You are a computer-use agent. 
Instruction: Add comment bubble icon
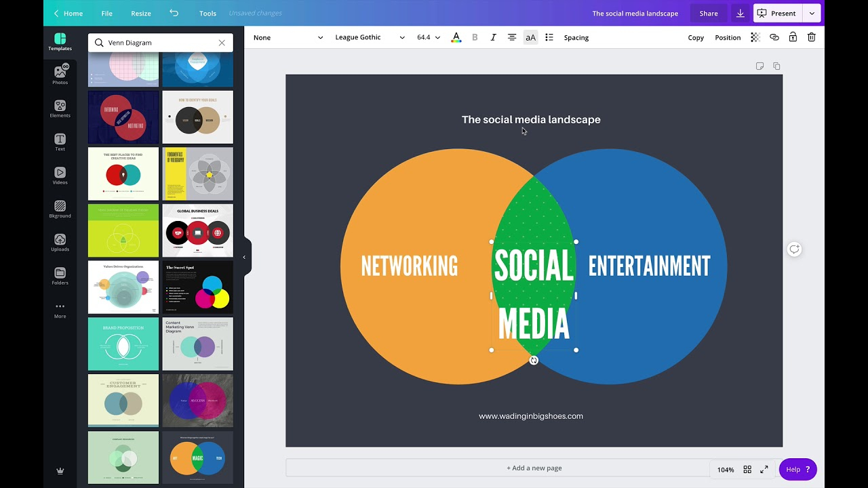click(x=794, y=249)
